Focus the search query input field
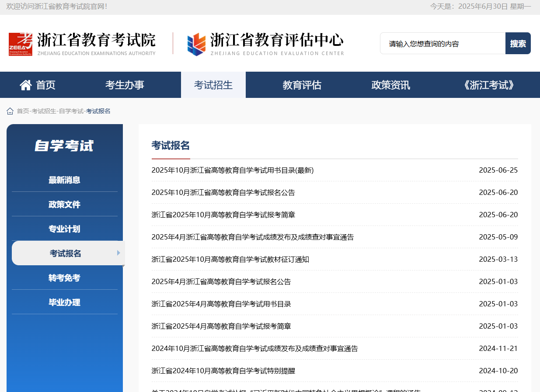Image resolution: width=540 pixels, height=392 pixels. click(x=442, y=44)
